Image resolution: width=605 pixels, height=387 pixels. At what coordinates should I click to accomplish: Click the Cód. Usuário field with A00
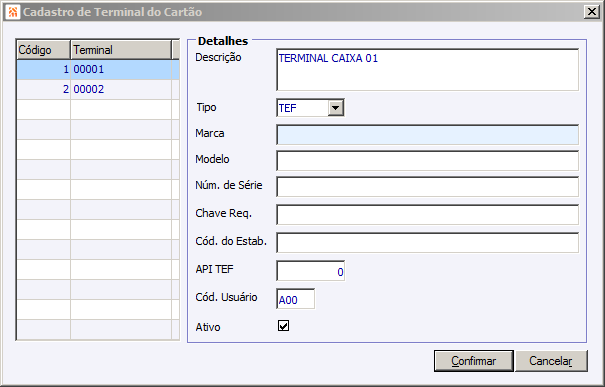296,299
